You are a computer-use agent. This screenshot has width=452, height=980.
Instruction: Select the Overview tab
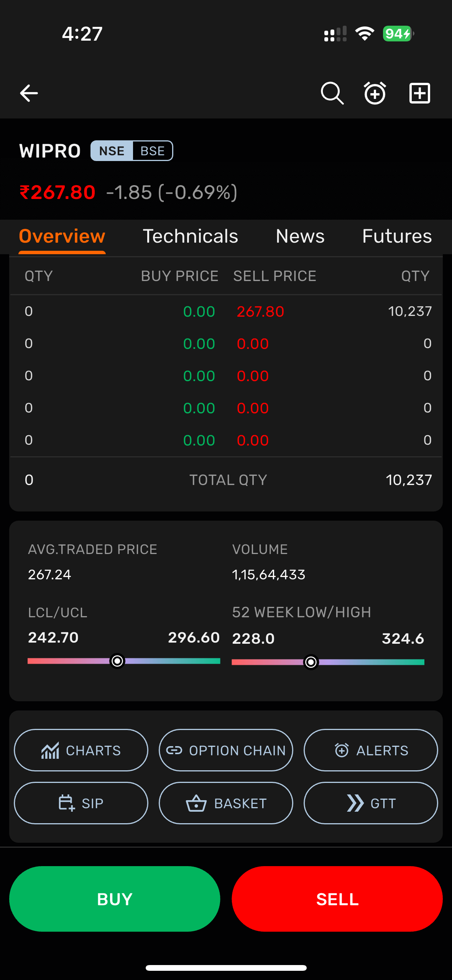[62, 236]
